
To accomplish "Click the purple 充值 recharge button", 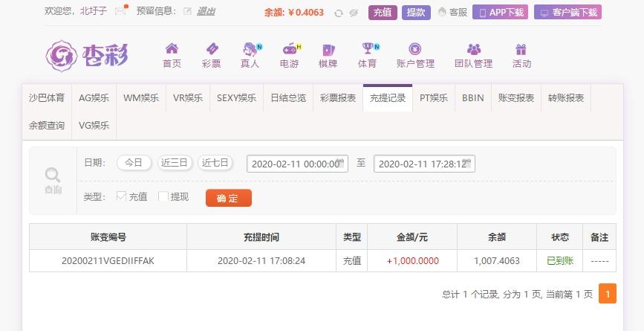I will click(383, 13).
